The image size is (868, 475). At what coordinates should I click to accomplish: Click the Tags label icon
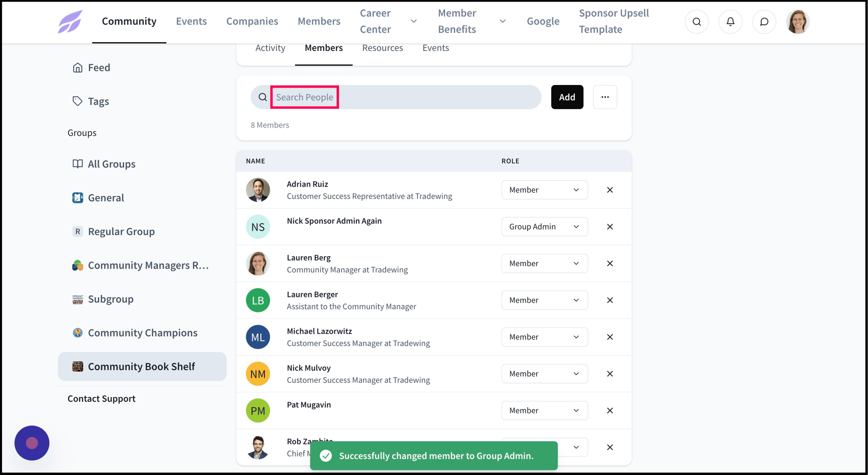tap(77, 101)
